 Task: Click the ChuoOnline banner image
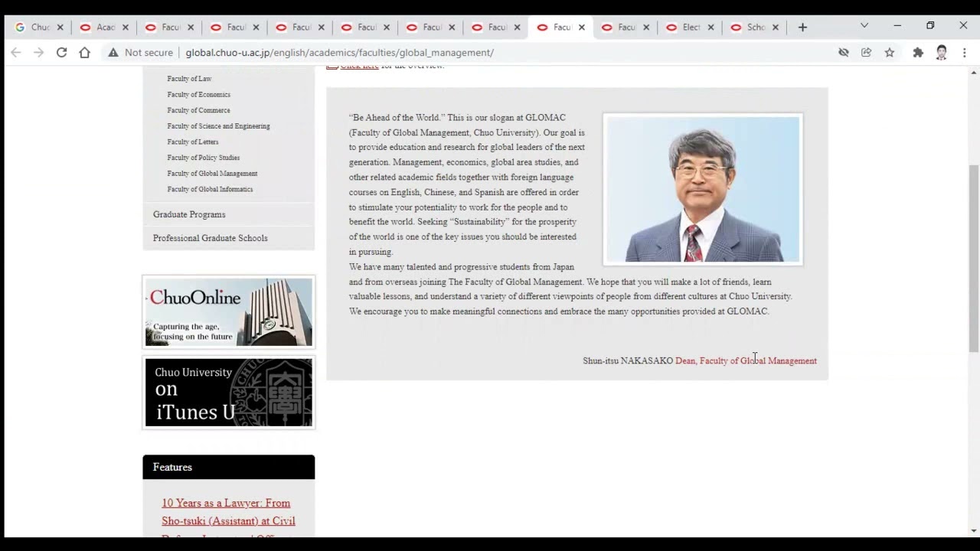click(229, 312)
